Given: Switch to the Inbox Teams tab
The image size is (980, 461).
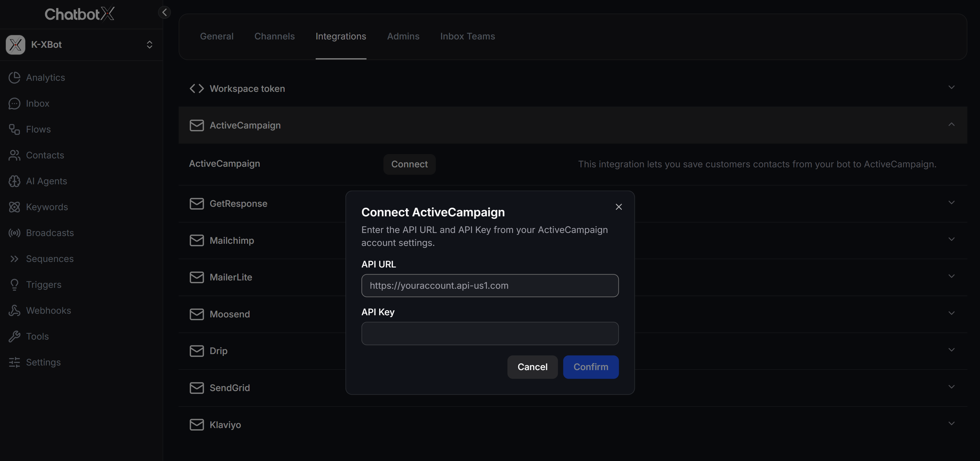Looking at the screenshot, I should (468, 36).
